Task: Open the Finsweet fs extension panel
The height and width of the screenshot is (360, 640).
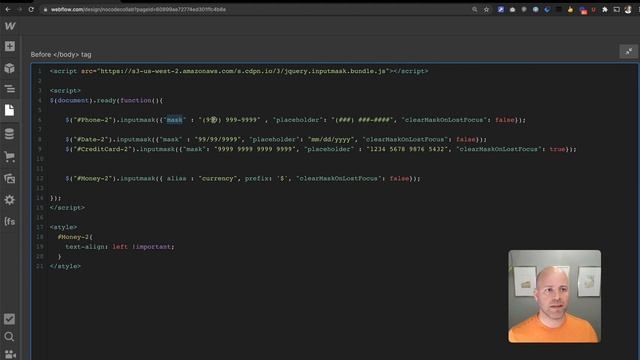Action: pyautogui.click(x=10, y=222)
